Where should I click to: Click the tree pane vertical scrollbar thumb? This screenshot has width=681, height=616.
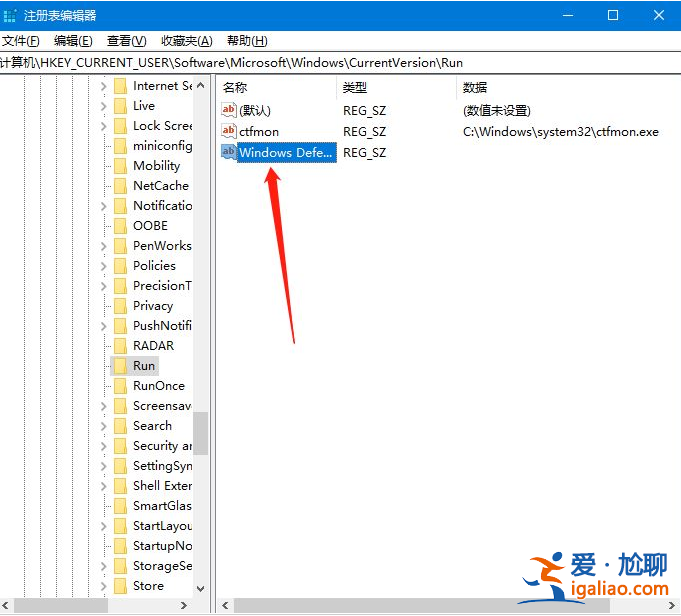(x=200, y=433)
